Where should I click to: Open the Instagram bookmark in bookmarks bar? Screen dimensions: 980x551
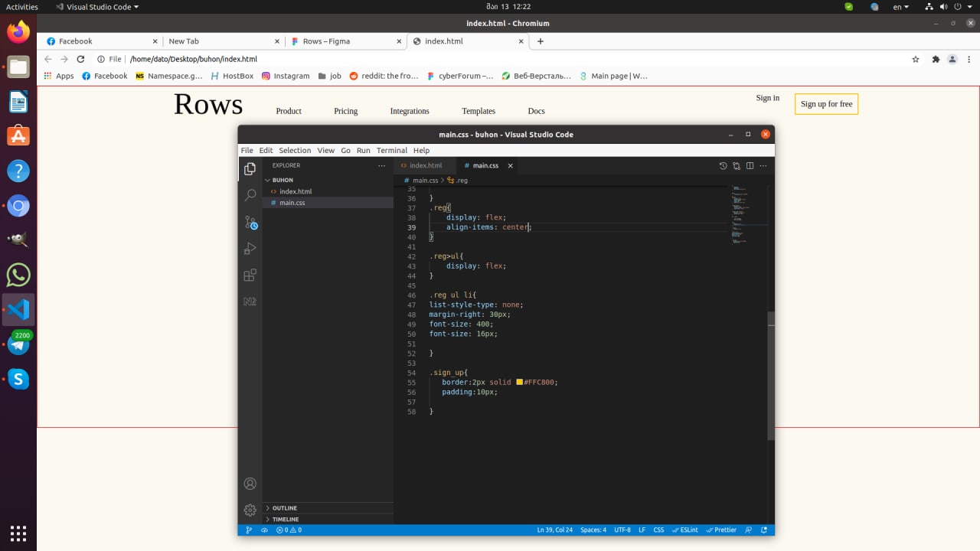coord(286,76)
